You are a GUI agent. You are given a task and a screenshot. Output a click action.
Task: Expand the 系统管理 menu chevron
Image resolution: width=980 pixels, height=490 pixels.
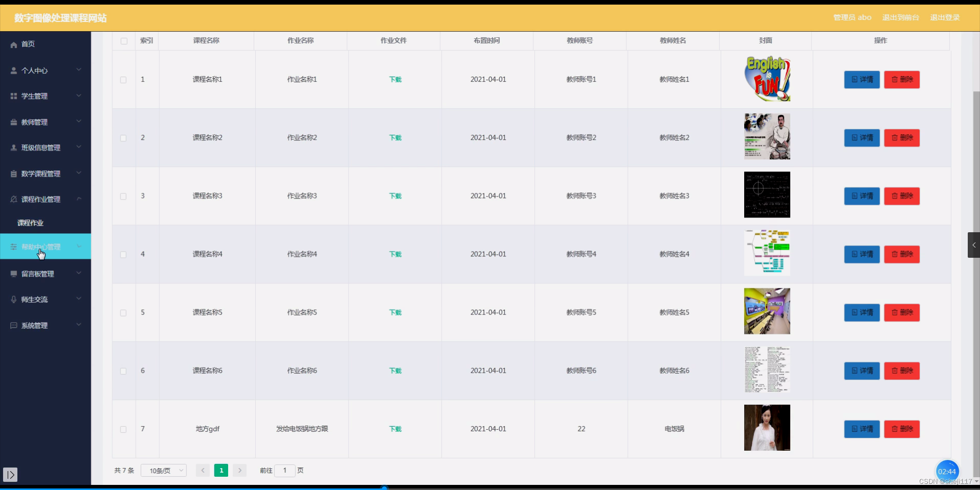pyautogui.click(x=79, y=325)
